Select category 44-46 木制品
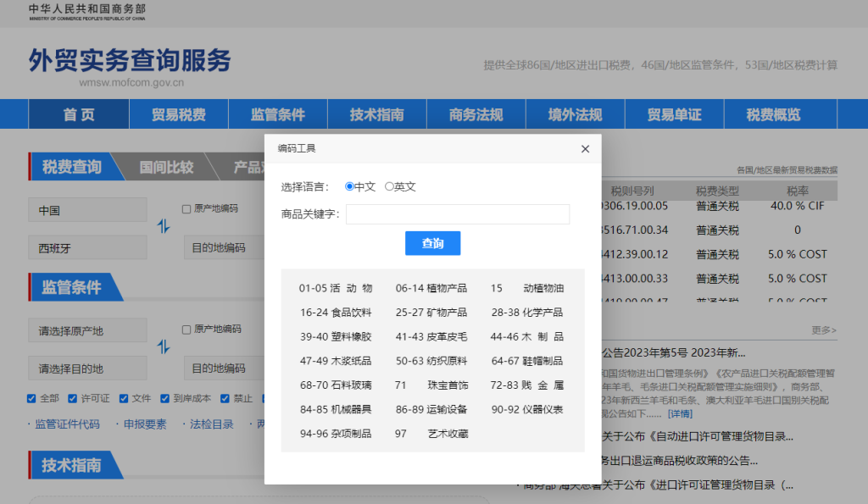The image size is (868, 504). point(527,337)
